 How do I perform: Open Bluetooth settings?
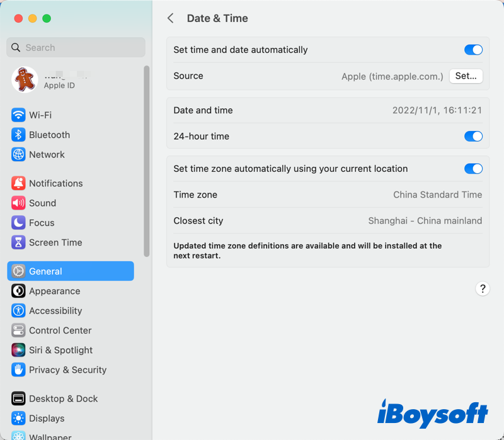(x=49, y=135)
